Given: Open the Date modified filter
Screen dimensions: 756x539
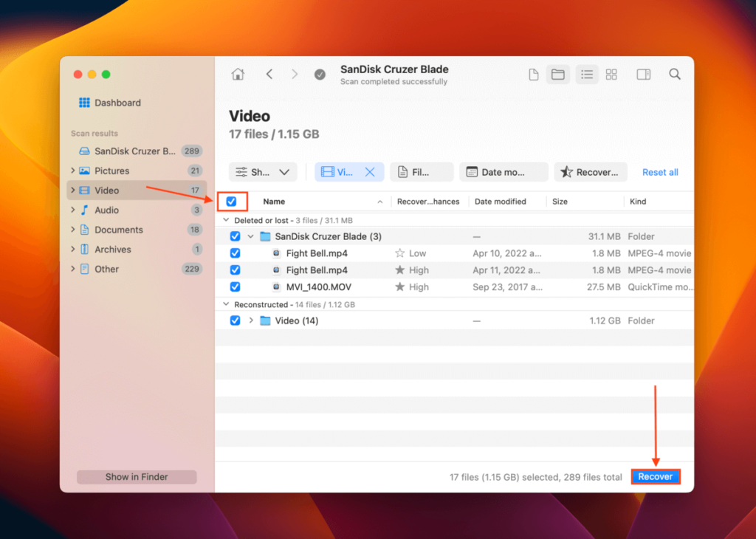Looking at the screenshot, I should (504, 172).
